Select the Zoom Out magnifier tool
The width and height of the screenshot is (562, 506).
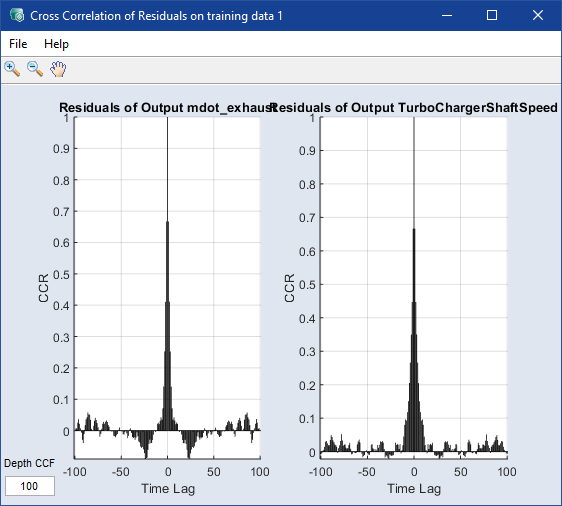(x=35, y=69)
